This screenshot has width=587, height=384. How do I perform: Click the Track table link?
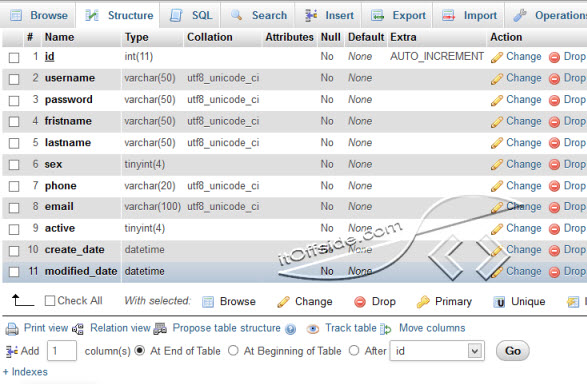click(351, 328)
